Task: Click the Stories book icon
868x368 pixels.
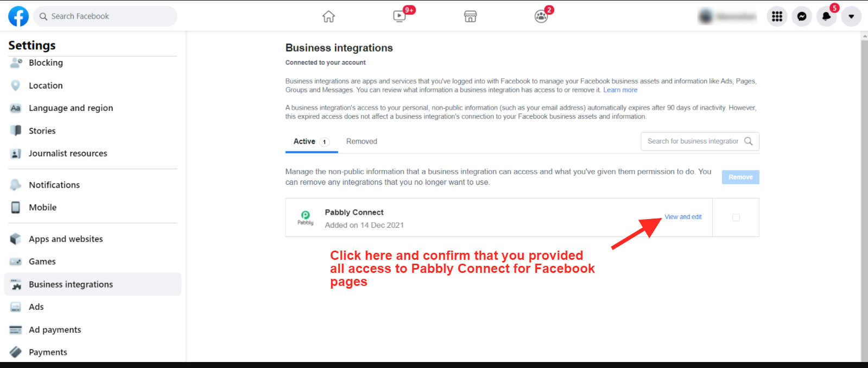Action: pyautogui.click(x=16, y=131)
